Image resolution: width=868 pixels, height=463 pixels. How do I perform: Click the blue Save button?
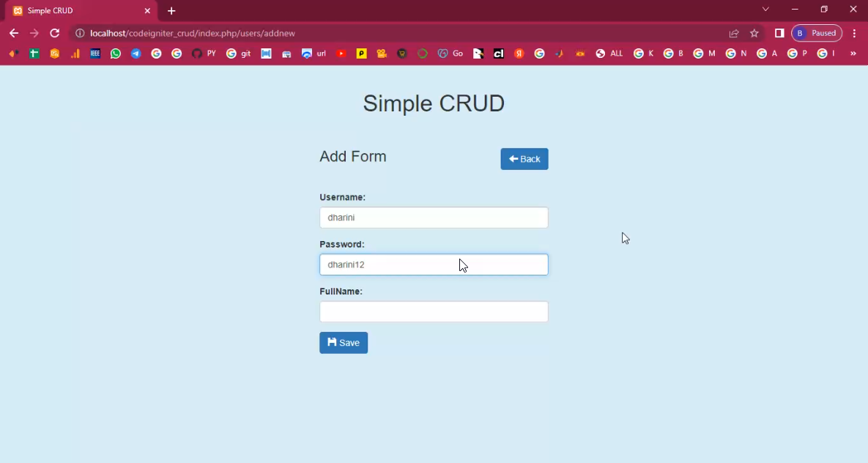(x=344, y=343)
